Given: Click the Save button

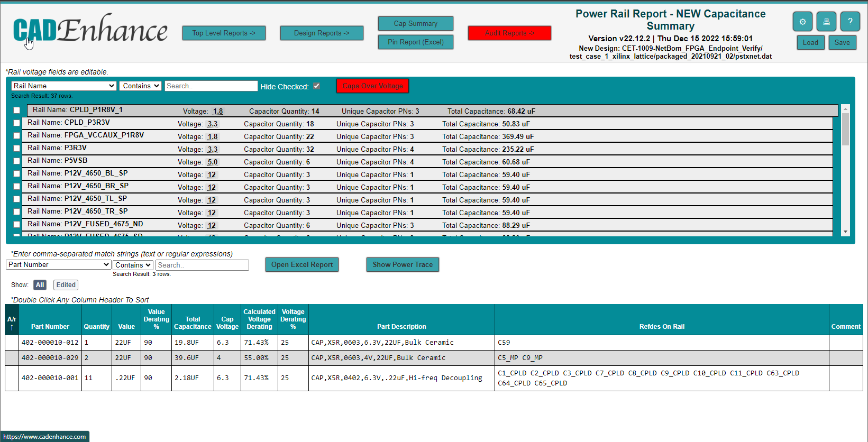Looking at the screenshot, I should click(x=843, y=42).
